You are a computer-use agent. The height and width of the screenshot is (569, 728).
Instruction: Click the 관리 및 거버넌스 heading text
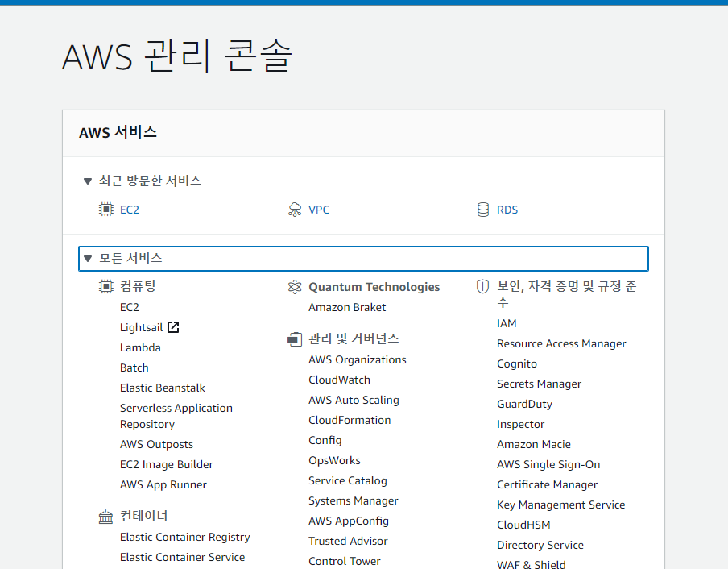click(354, 339)
